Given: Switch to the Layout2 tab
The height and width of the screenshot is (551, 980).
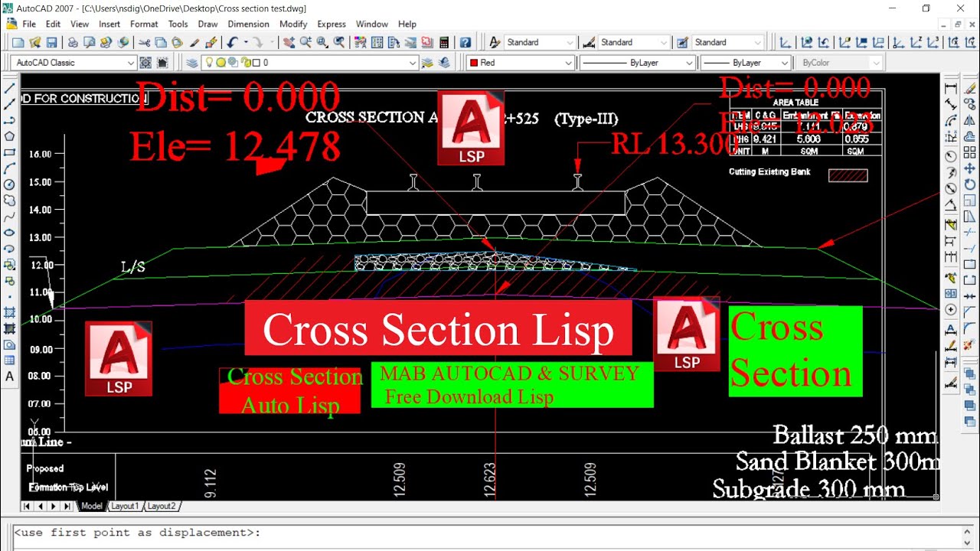Looking at the screenshot, I should pyautogui.click(x=162, y=506).
